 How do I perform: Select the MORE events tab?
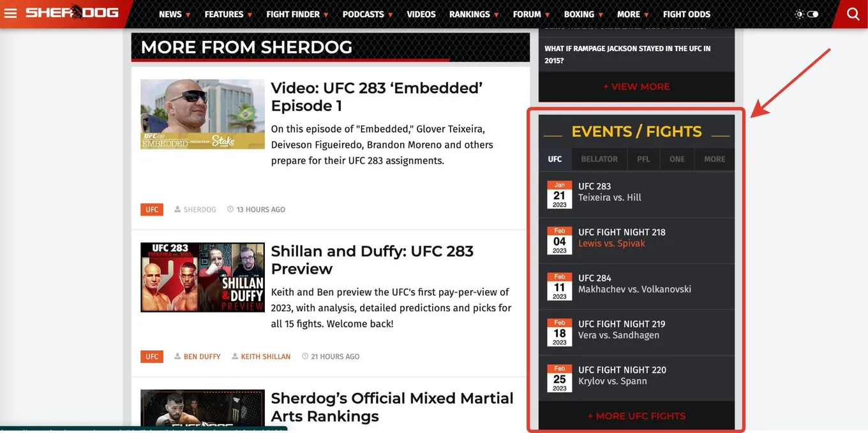pos(714,159)
